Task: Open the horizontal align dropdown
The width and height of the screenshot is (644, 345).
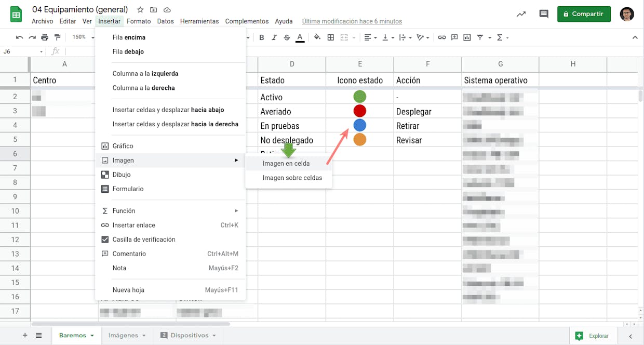Action: 370,37
